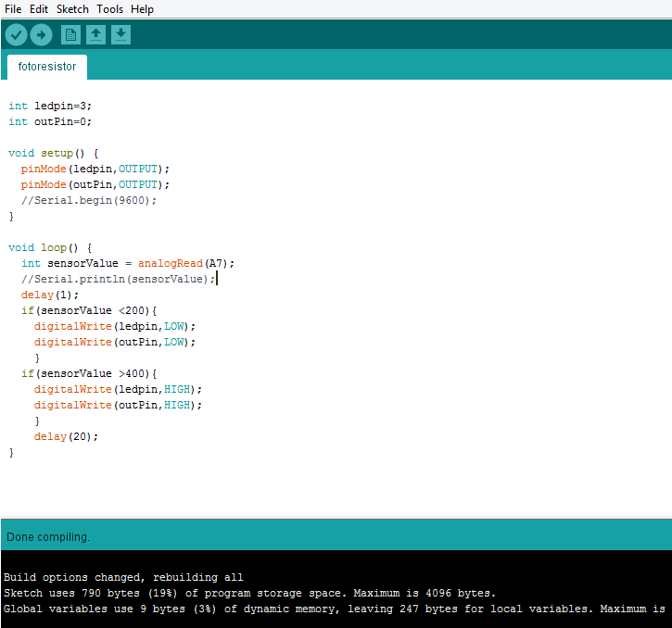Click the 'delay(20);' line

tap(66, 436)
